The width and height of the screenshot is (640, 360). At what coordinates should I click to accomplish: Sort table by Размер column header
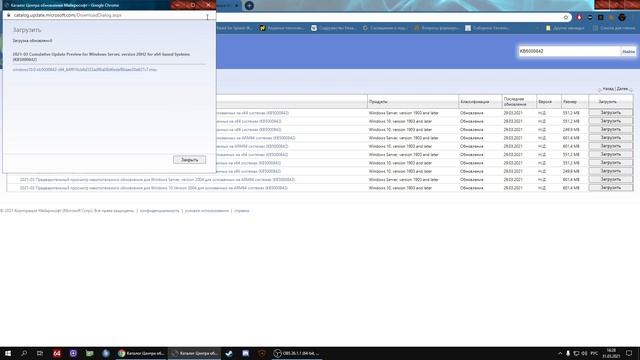[570, 102]
